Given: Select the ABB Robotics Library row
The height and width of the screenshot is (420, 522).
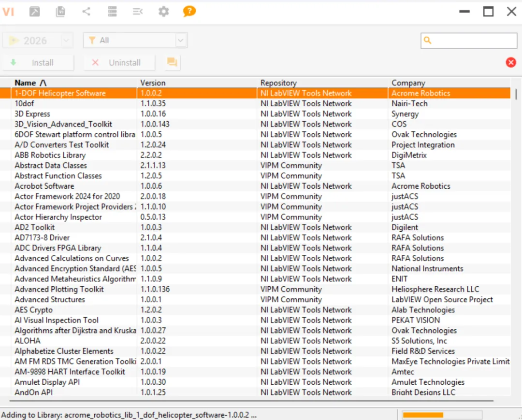Looking at the screenshot, I should (x=50, y=155).
